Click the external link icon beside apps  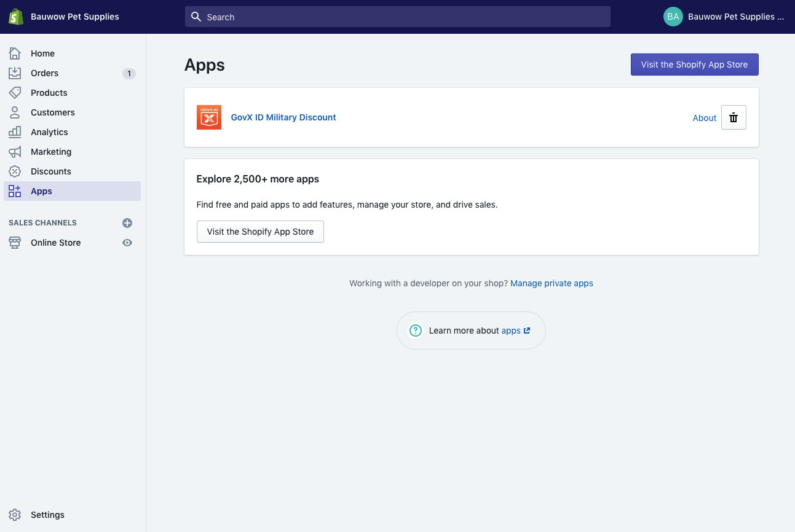[x=526, y=331]
